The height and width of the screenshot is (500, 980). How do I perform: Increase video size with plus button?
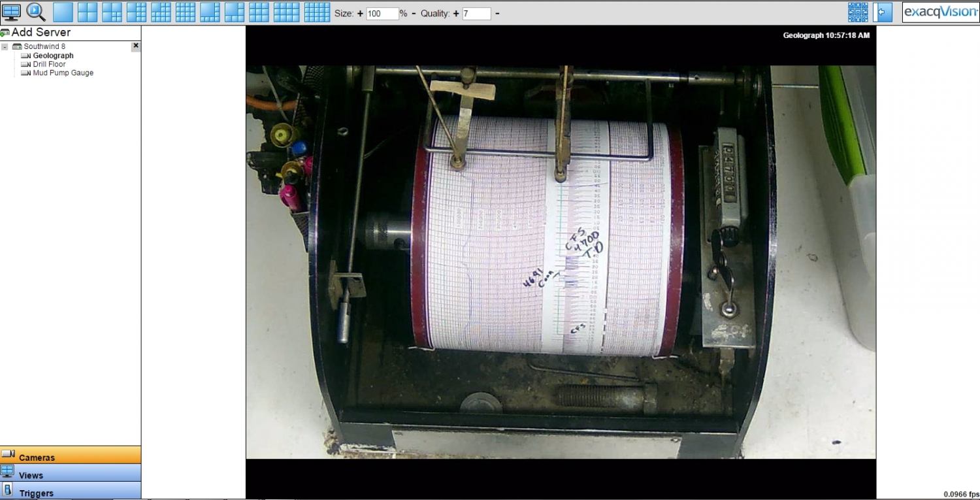pos(360,14)
